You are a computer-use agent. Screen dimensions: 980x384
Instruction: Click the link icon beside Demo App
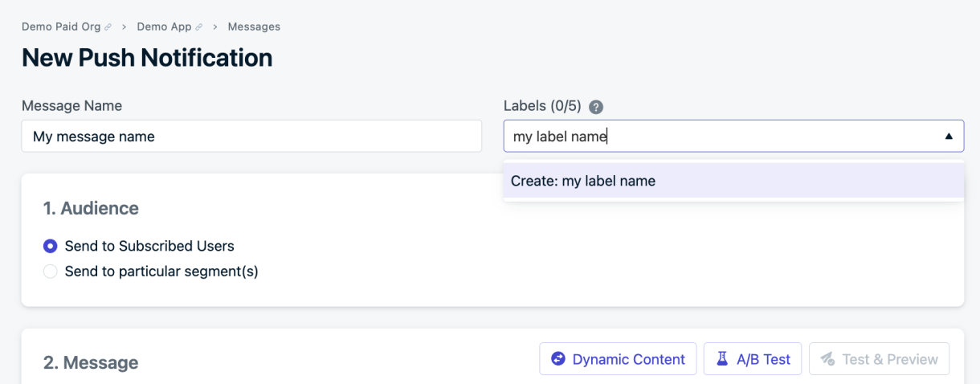199,27
